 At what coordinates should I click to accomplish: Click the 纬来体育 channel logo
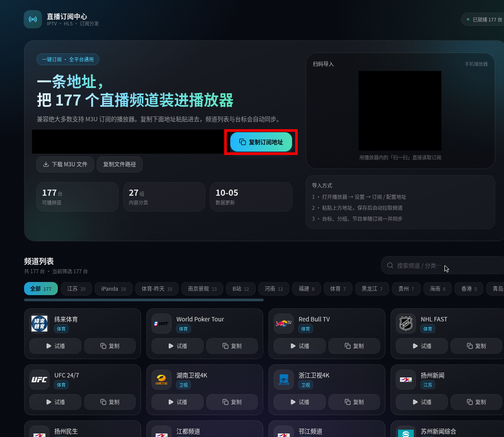39,323
